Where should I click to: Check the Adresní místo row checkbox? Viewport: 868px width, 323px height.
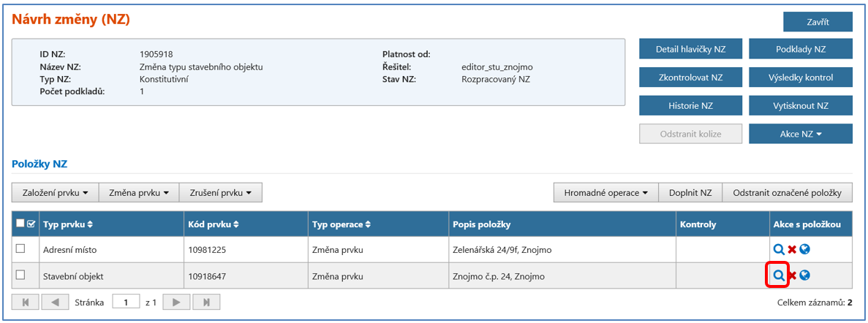pos(20,249)
